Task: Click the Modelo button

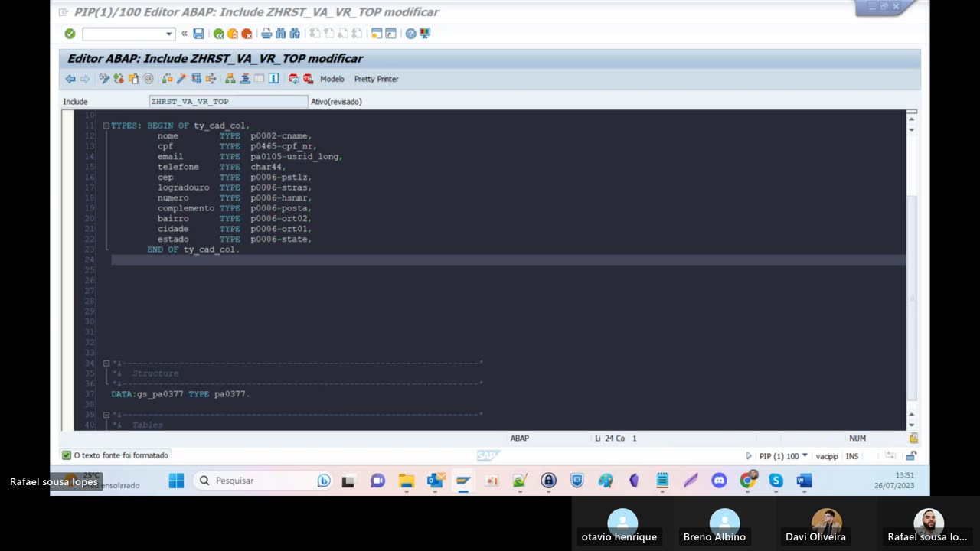Action: tap(332, 79)
